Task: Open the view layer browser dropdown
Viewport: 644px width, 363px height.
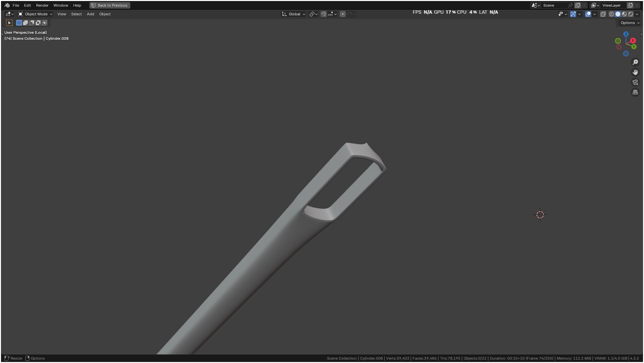Action: (595, 5)
